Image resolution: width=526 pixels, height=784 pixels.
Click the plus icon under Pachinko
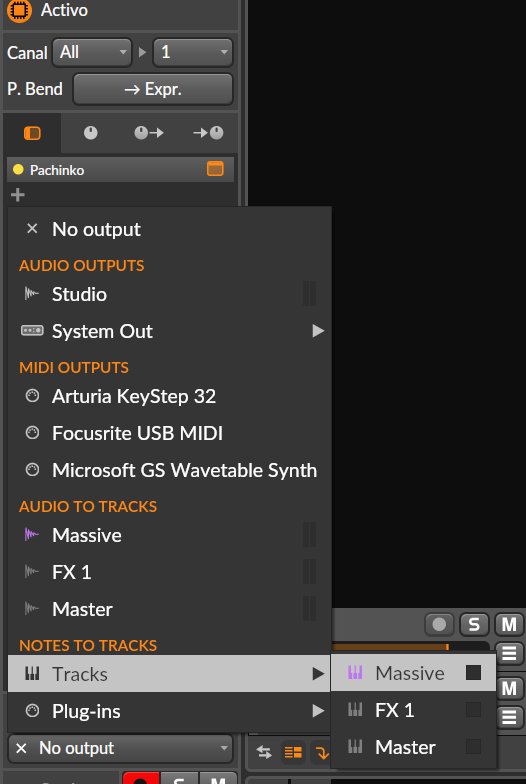(18, 194)
